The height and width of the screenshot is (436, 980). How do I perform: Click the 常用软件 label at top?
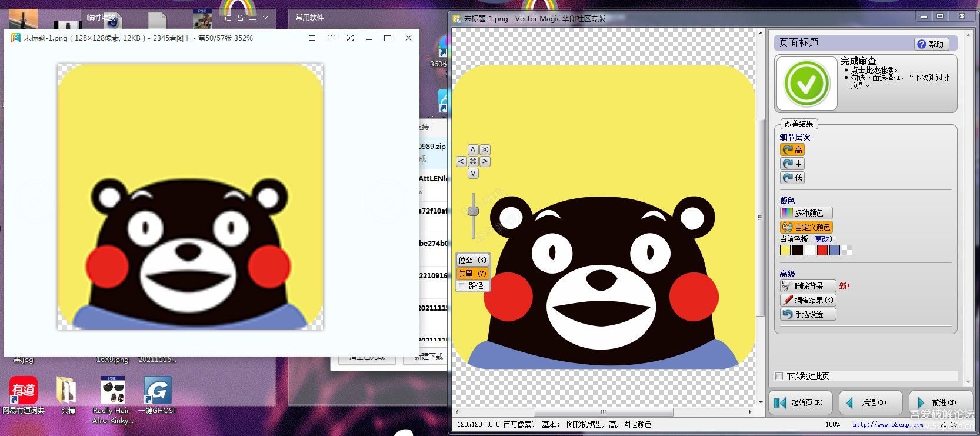click(x=309, y=18)
